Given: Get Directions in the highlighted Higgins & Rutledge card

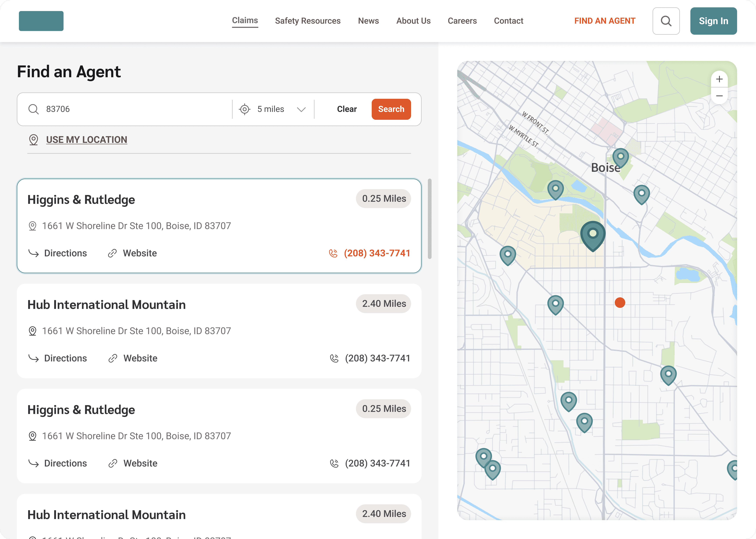Looking at the screenshot, I should [57, 253].
